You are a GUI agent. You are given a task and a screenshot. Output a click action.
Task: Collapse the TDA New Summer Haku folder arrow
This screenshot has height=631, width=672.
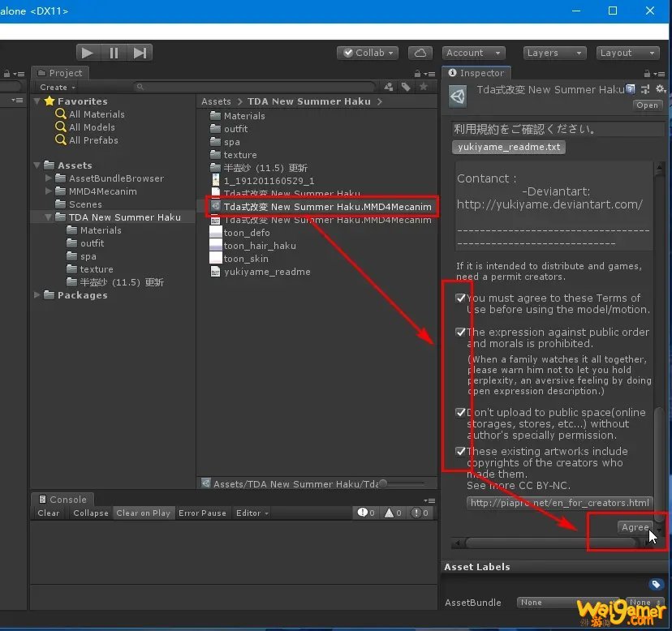point(49,217)
